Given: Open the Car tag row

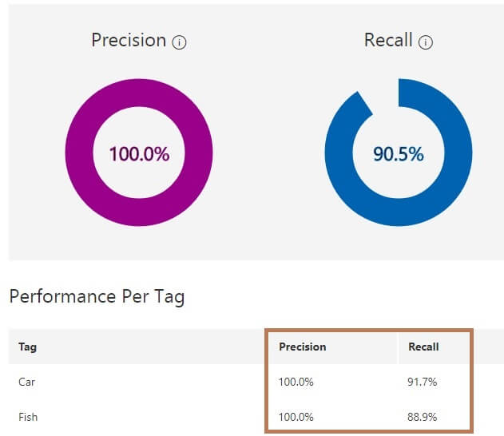Looking at the screenshot, I should [27, 382].
